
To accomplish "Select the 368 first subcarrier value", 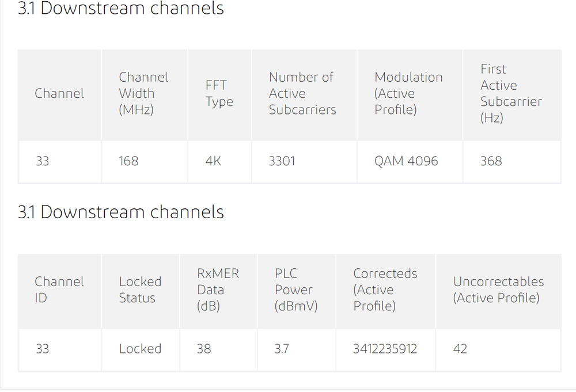I will [x=491, y=161].
